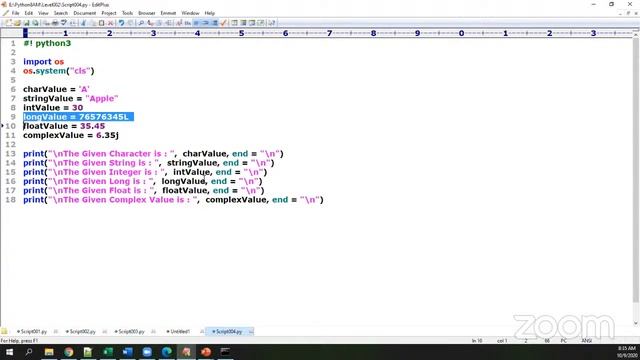The image size is (640, 360).
Task: Click the taskbar clock and date
Action: (627, 351)
